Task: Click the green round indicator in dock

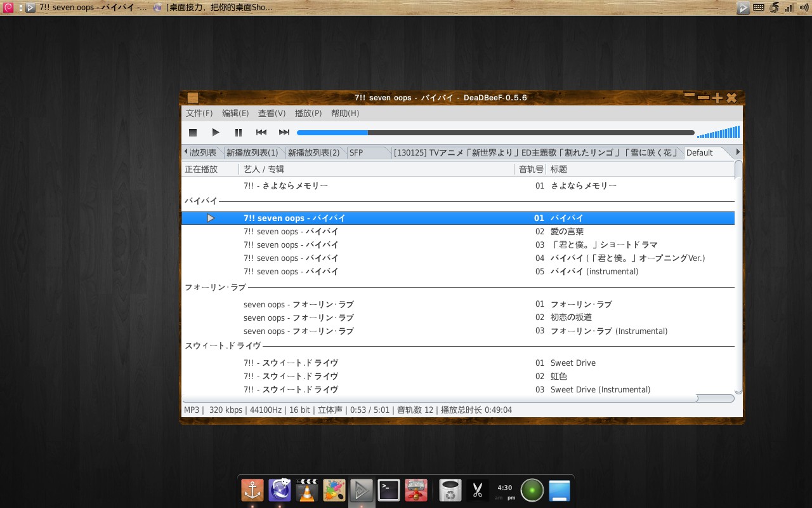Action: click(x=532, y=490)
